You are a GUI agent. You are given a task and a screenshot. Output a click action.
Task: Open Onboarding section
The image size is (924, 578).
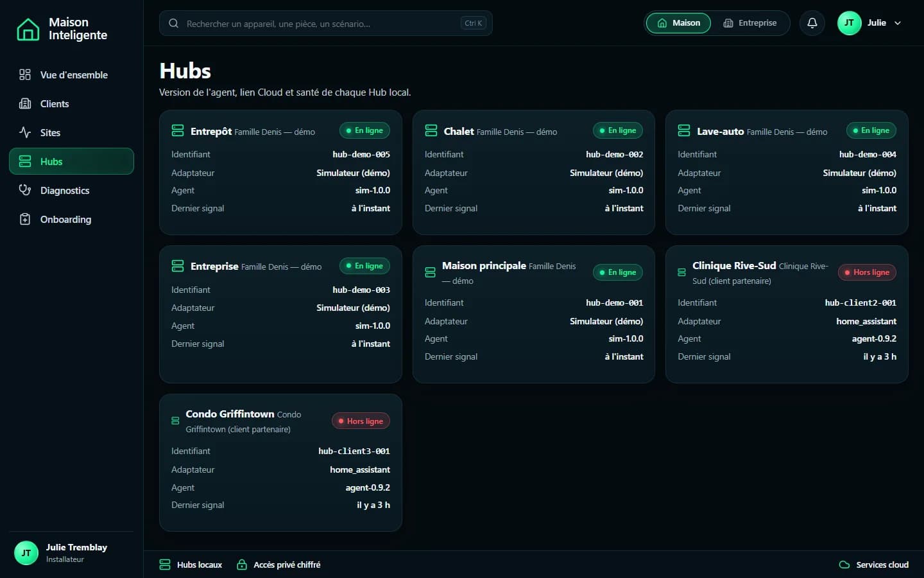coord(71,219)
